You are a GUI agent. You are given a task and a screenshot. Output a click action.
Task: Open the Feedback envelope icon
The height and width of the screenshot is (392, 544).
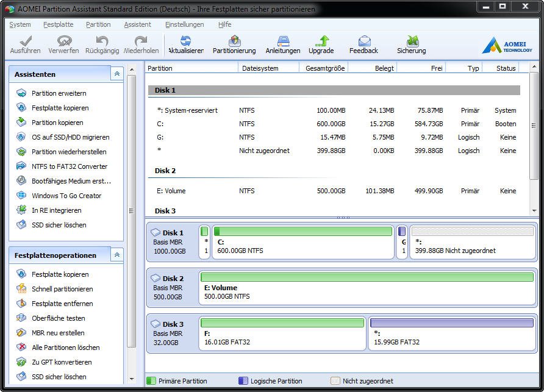[x=364, y=41]
